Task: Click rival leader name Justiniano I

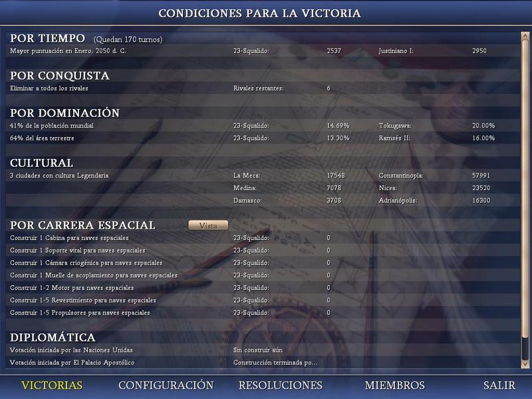Action: (397, 51)
